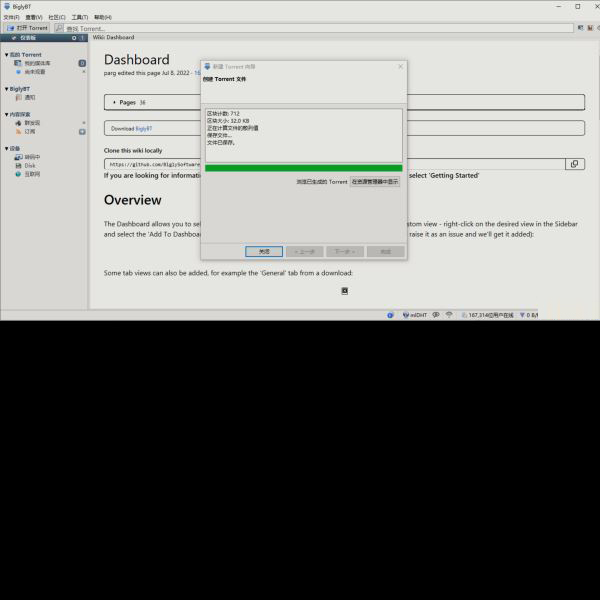Image resolution: width=600 pixels, height=600 pixels.
Task: Open the Tools (工具) menu
Action: click(80, 17)
